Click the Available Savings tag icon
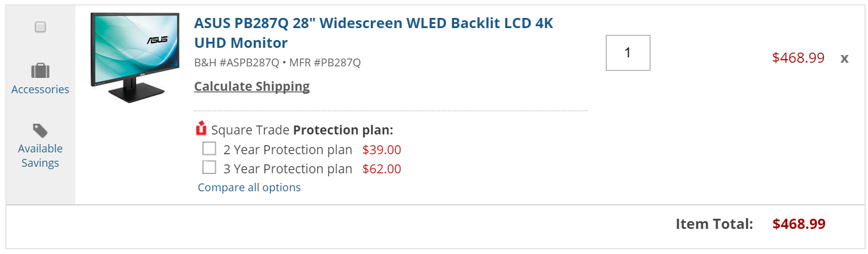 click(x=40, y=130)
